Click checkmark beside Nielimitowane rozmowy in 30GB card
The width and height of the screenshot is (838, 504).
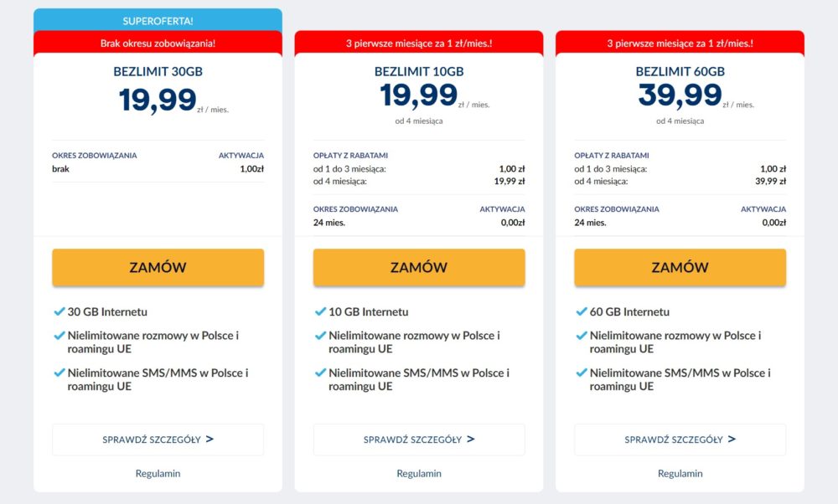click(59, 335)
